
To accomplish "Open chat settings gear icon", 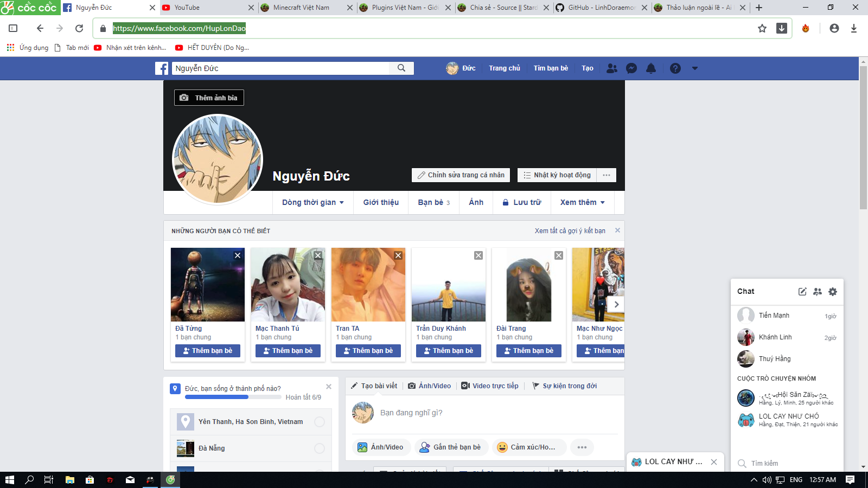I will [x=833, y=292].
